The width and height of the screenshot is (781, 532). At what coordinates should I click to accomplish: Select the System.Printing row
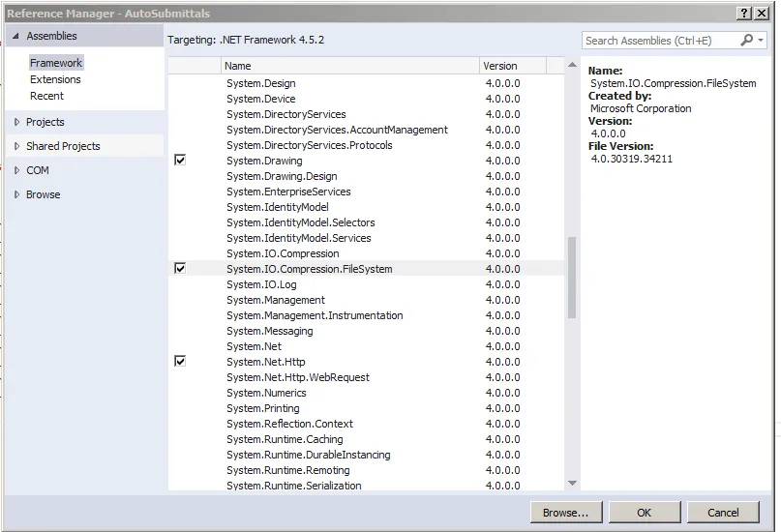[x=366, y=408]
